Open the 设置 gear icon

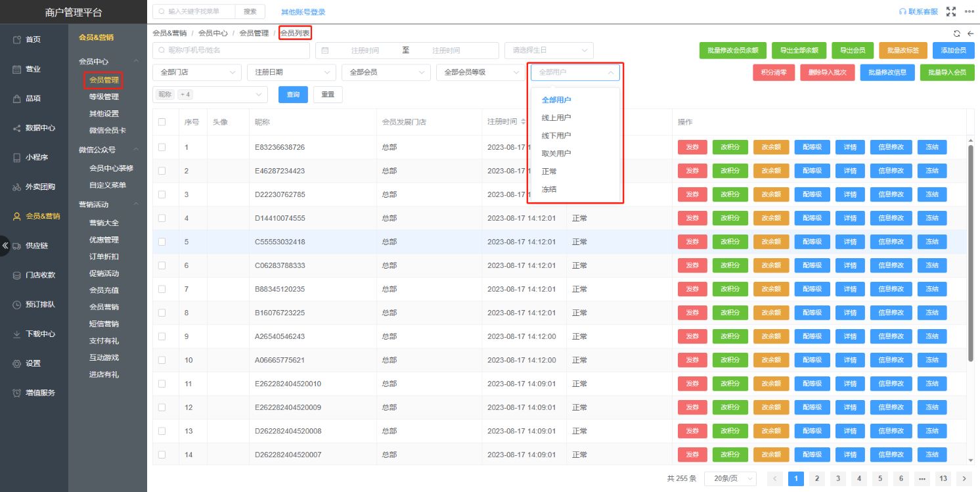pos(17,363)
